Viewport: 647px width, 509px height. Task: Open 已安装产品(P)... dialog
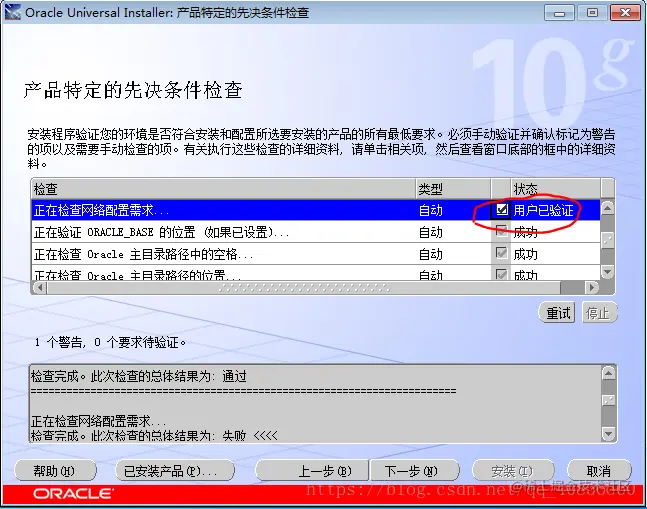(175, 471)
